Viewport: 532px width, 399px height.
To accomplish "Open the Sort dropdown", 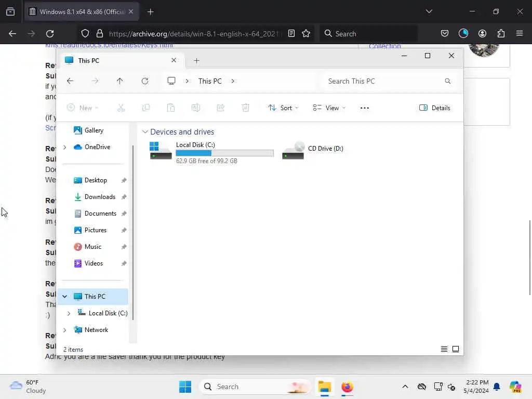I will (x=283, y=108).
